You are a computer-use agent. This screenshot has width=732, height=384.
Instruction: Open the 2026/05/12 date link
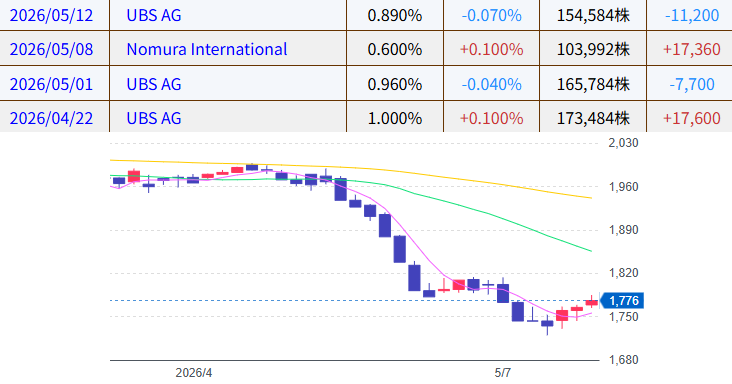(51, 15)
